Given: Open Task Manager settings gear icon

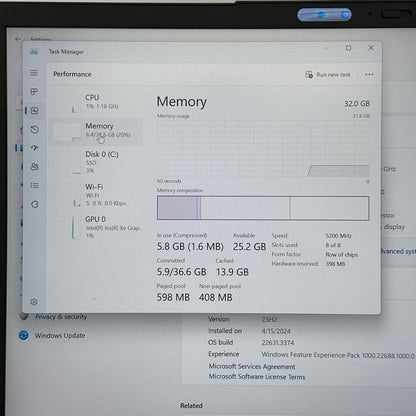Looking at the screenshot, I should point(34,302).
